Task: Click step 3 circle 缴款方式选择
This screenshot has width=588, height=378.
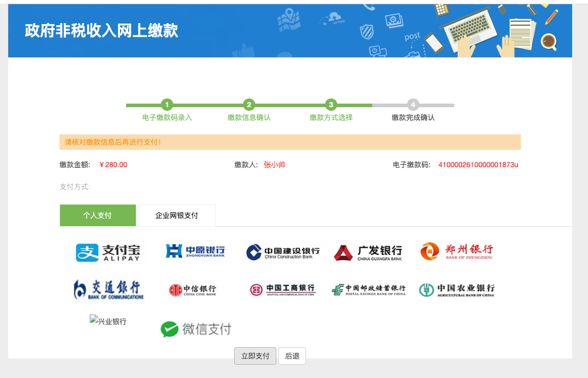Action: pyautogui.click(x=331, y=105)
